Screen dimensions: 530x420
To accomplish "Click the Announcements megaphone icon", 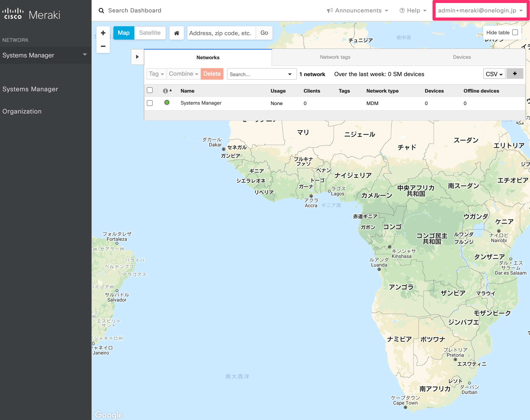I will pyautogui.click(x=330, y=10).
